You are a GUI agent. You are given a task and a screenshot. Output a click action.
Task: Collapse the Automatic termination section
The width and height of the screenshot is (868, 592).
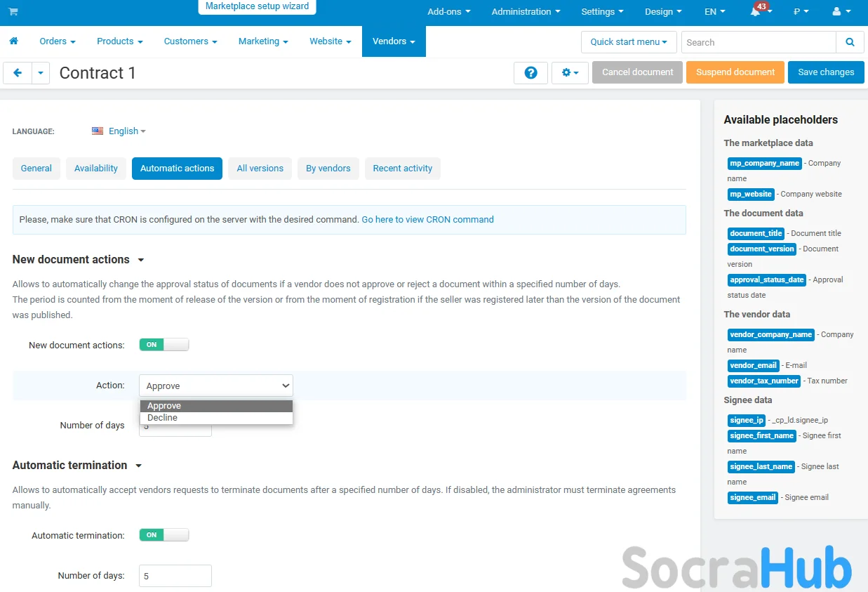coord(77,466)
